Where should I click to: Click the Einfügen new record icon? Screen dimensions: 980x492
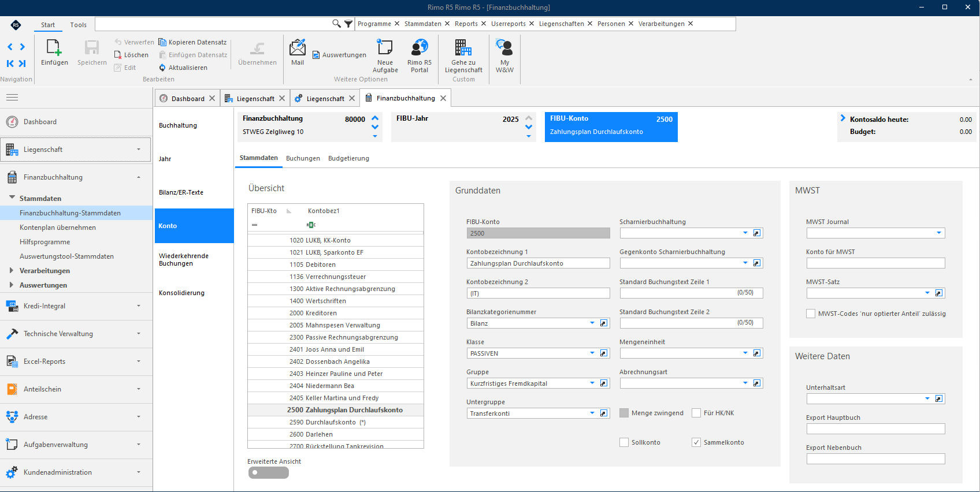54,47
